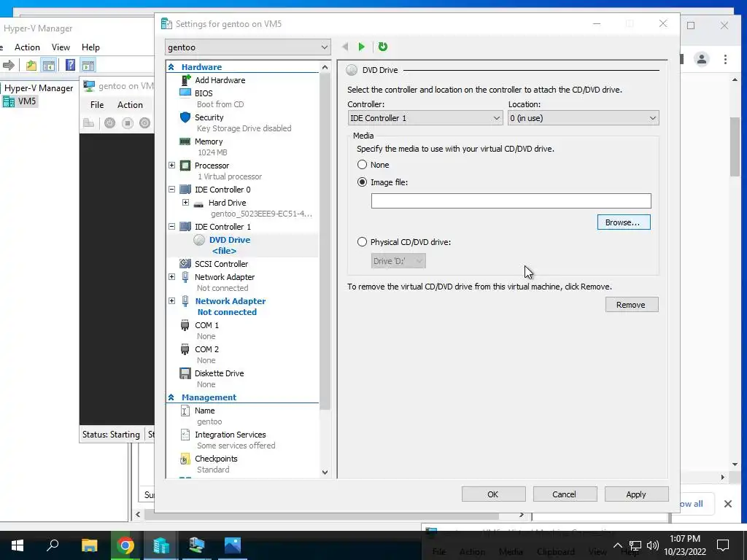Open the Action menu in gentoo VM window
Image resolution: width=747 pixels, height=560 pixels.
130,105
